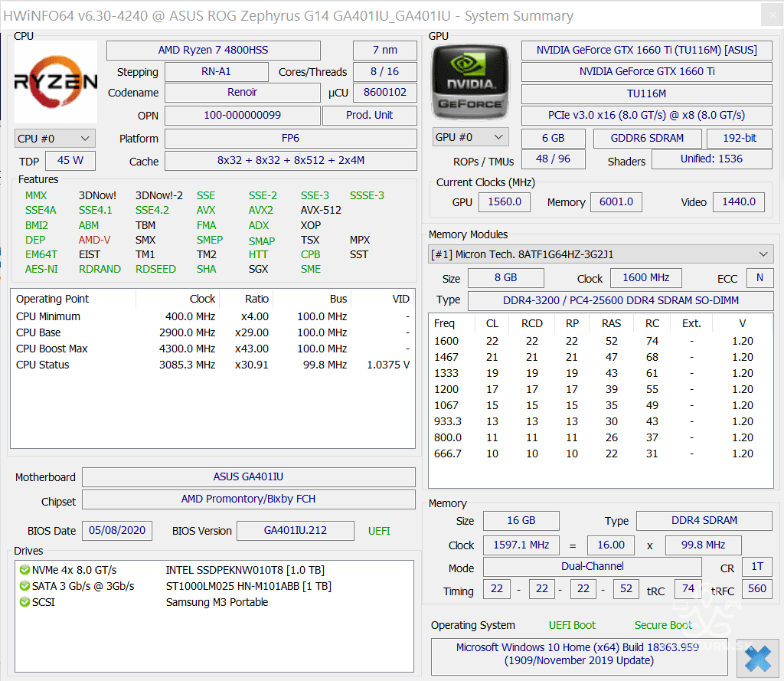The height and width of the screenshot is (681, 784).
Task: Click the module clock 1600 MHz field
Action: coord(646,278)
